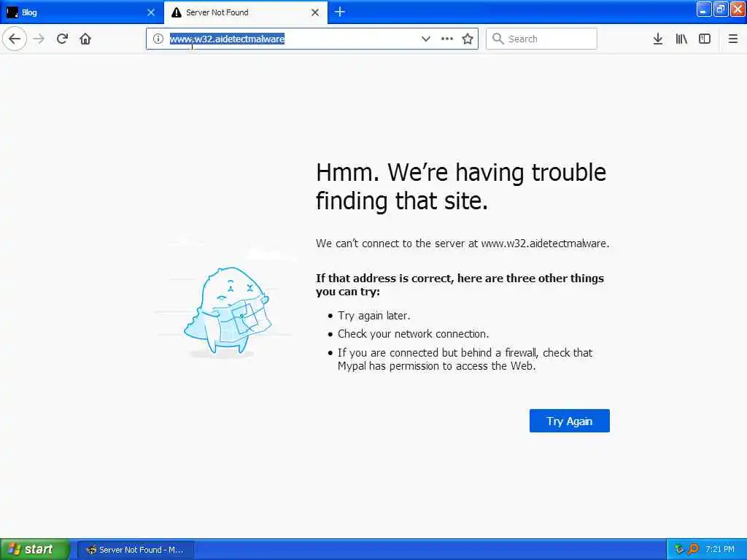Open the Library bookshelf icon
This screenshot has height=560, width=747.
tap(681, 39)
